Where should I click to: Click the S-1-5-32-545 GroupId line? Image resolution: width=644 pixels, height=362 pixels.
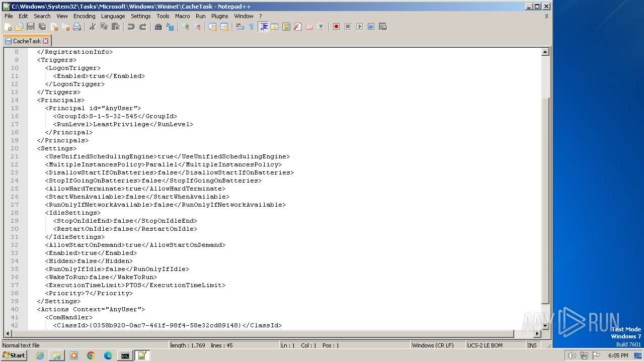[115, 116]
